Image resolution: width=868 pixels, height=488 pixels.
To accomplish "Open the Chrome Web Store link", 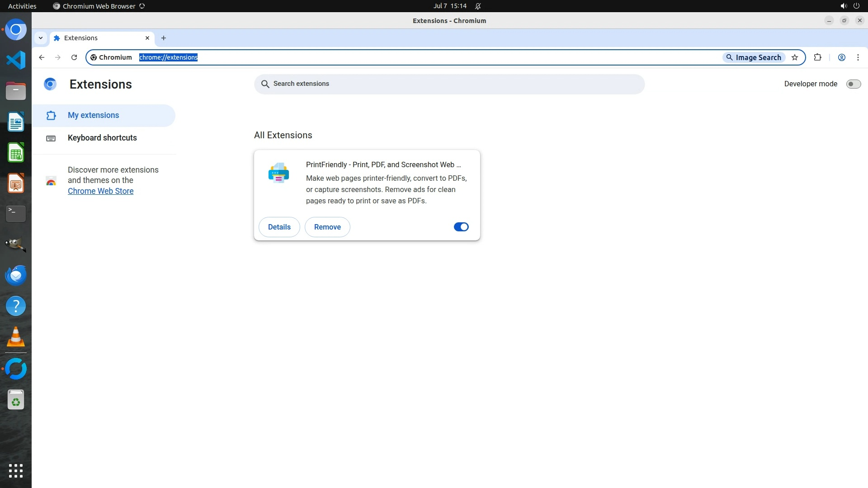I will coord(100,191).
